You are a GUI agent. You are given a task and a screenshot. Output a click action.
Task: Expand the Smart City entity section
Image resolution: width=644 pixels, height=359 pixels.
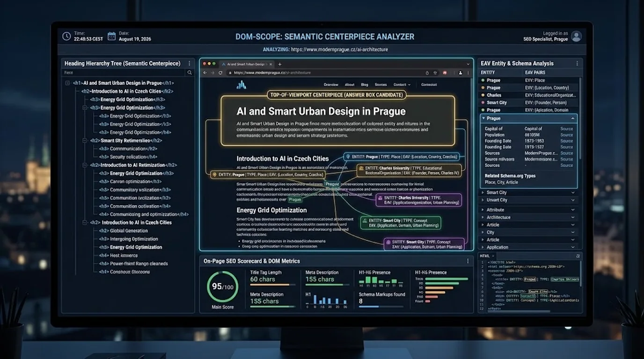pos(529,193)
